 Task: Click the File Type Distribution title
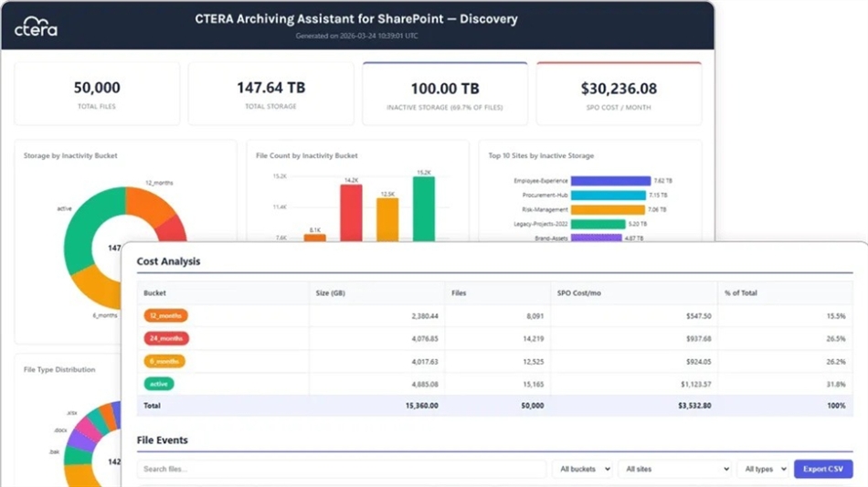click(x=59, y=369)
